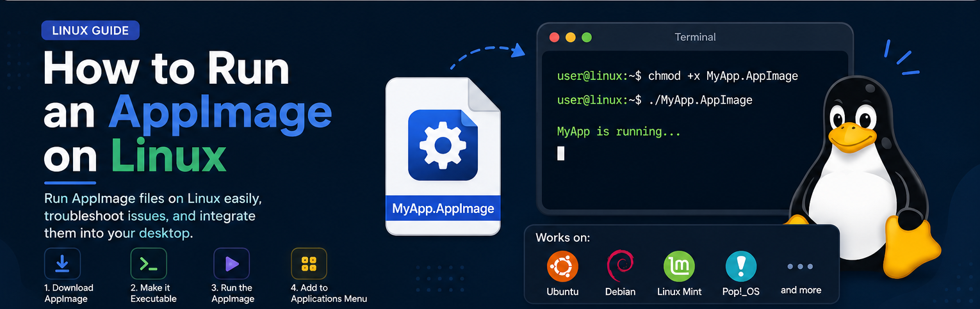Click the Terminal window title
Viewport: 980px width, 309px height.
tap(695, 37)
